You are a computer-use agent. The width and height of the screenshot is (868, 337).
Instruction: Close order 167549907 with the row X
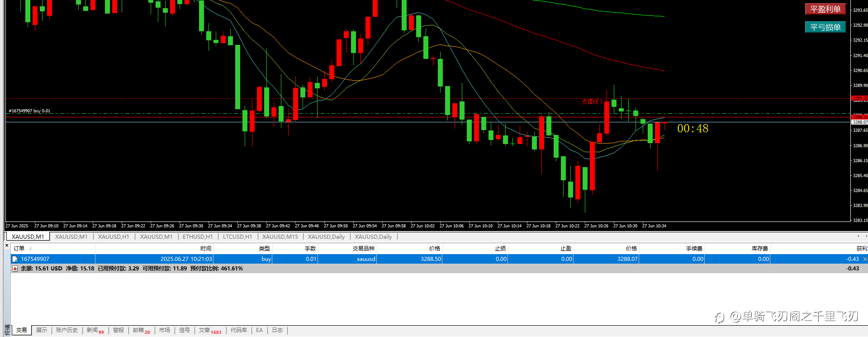[x=865, y=259]
